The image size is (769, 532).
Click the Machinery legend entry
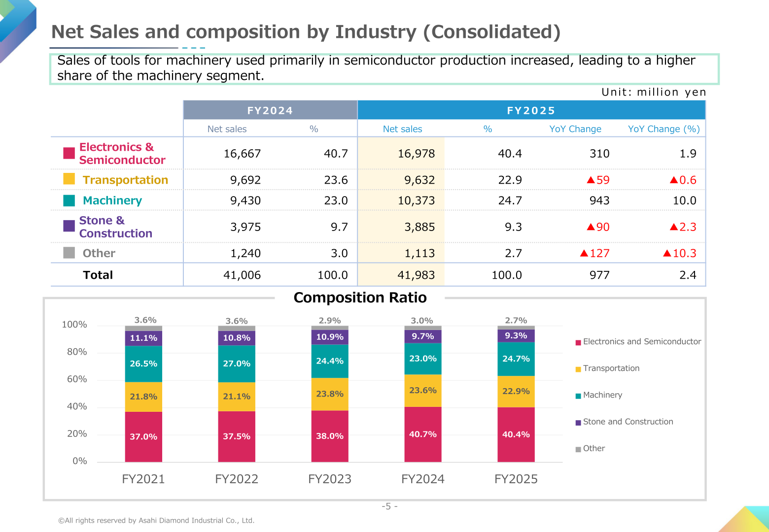point(599,395)
